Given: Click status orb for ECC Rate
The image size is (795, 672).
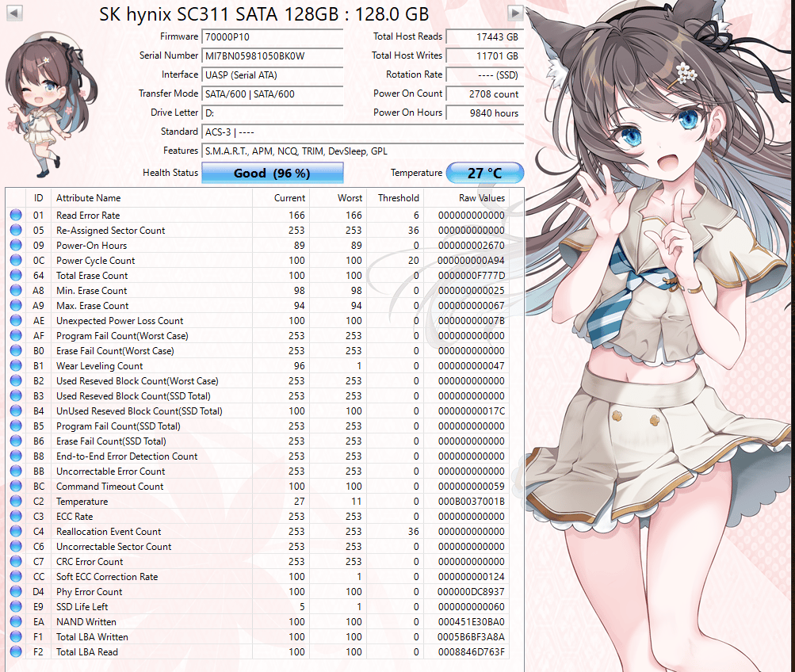Looking at the screenshot, I should 16,516.
